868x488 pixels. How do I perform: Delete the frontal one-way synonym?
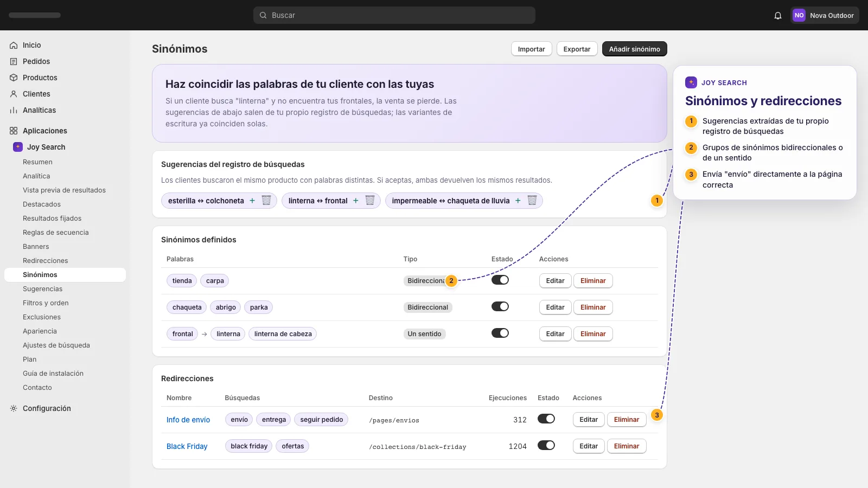[593, 334]
